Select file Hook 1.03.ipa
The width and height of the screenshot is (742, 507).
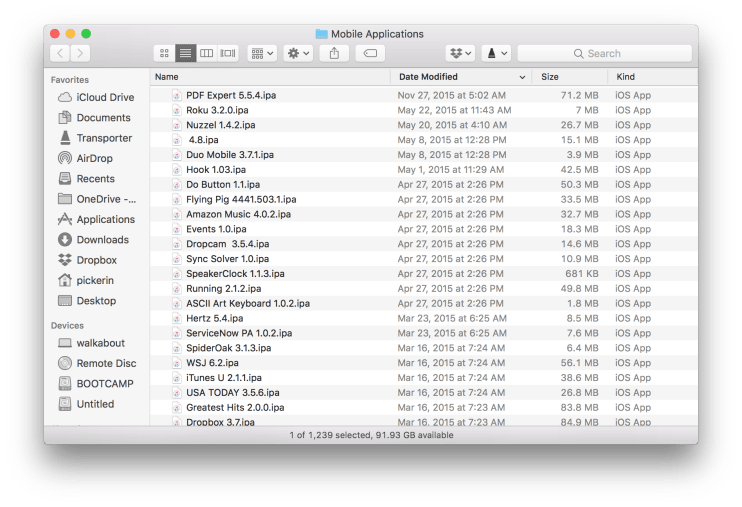pyautogui.click(x=424, y=169)
